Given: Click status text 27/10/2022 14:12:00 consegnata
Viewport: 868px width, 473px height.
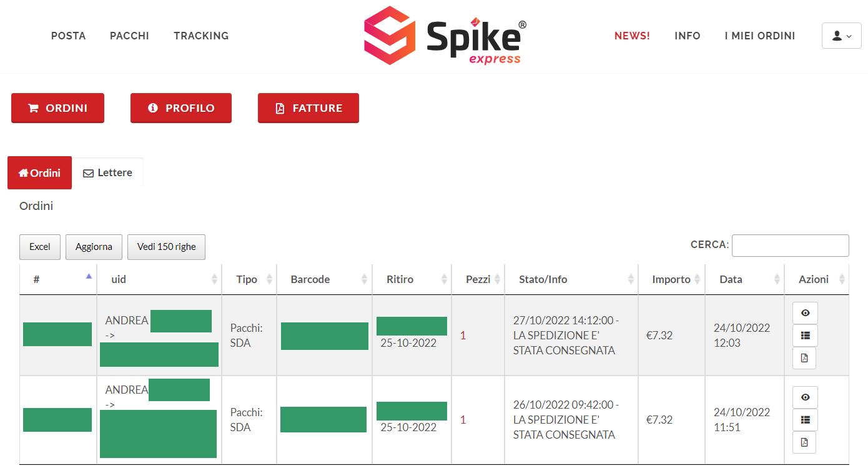Looking at the screenshot, I should point(566,336).
